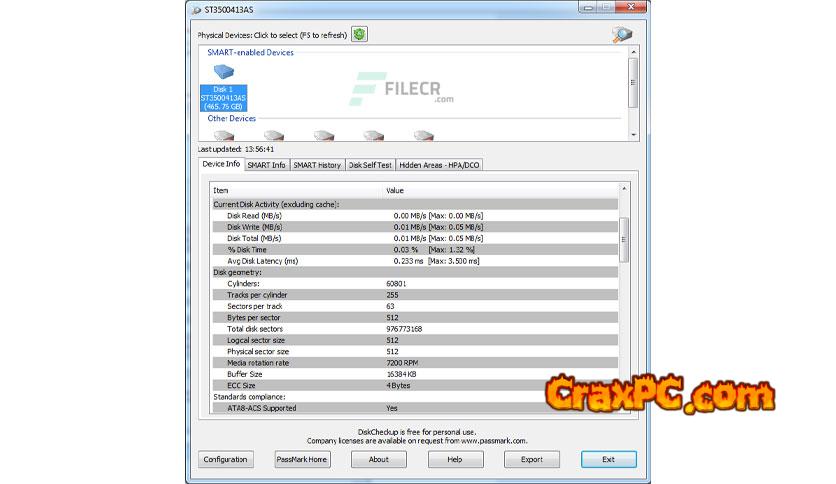
Task: Select the Total disk sectors row
Action: click(415, 329)
